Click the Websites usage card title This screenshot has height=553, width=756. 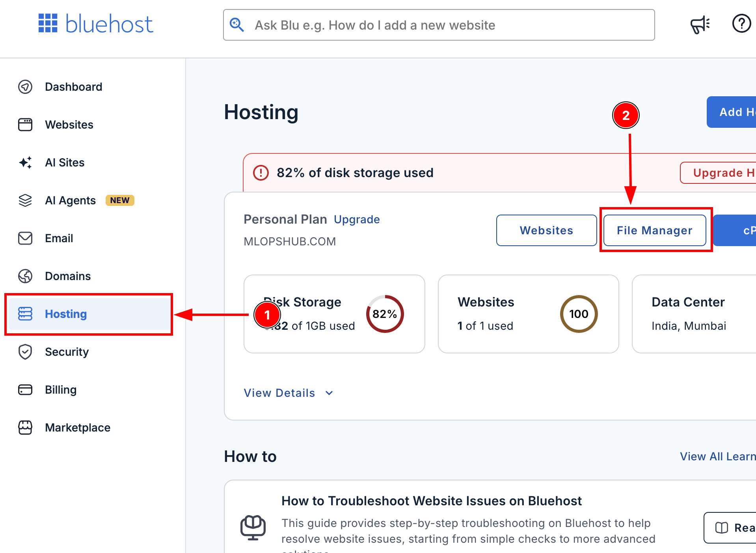click(x=486, y=302)
